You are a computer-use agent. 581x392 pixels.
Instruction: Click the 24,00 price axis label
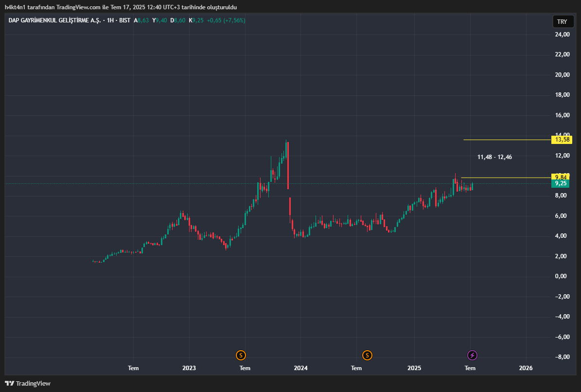click(x=562, y=35)
